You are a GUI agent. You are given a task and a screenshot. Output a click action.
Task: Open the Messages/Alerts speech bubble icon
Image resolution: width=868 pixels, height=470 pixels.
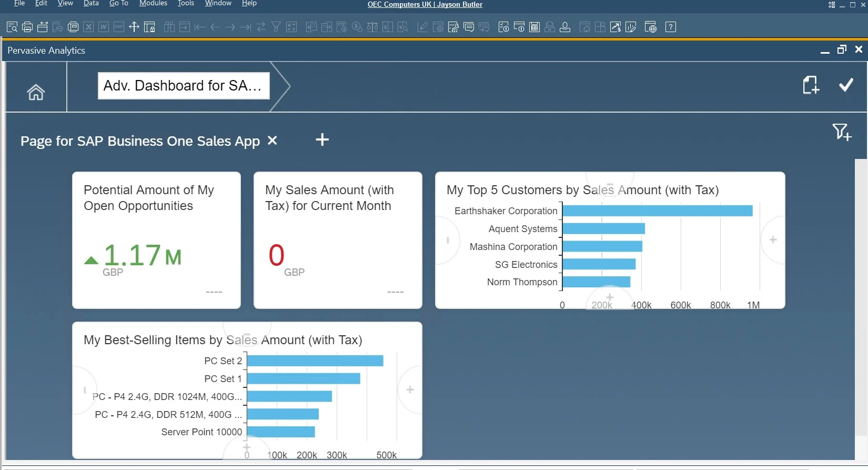pos(469,27)
